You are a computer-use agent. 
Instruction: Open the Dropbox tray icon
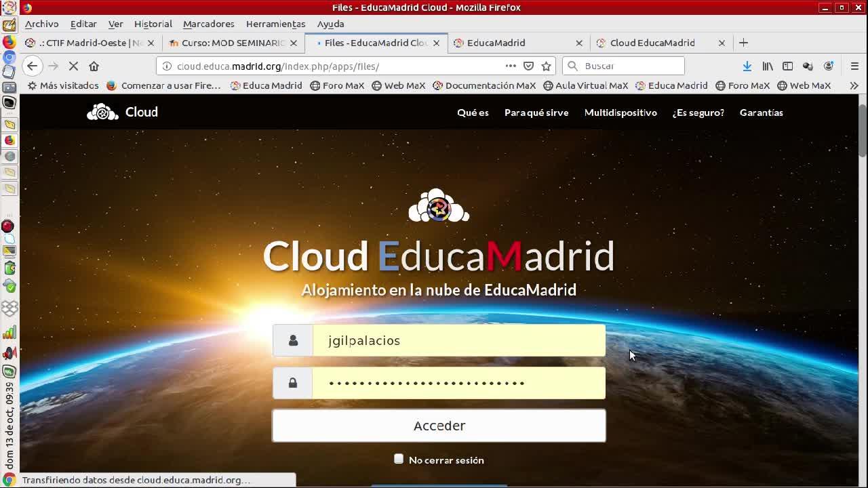pos(9,308)
